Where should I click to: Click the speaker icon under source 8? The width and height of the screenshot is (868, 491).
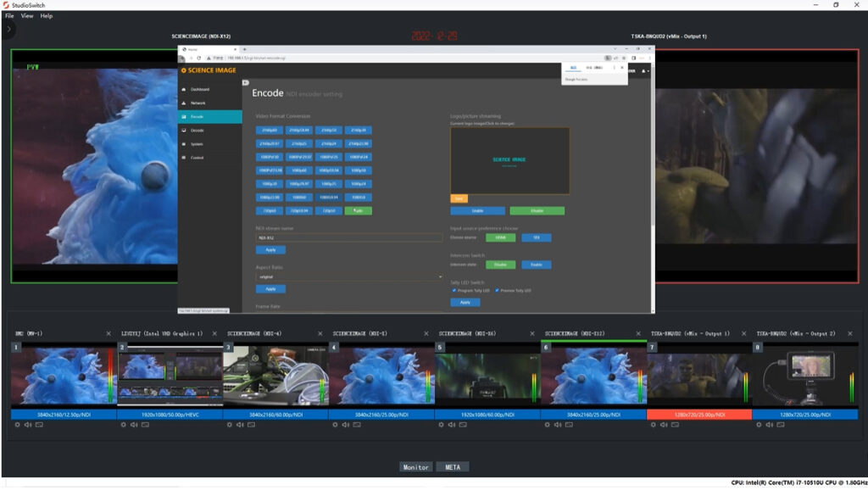click(770, 425)
